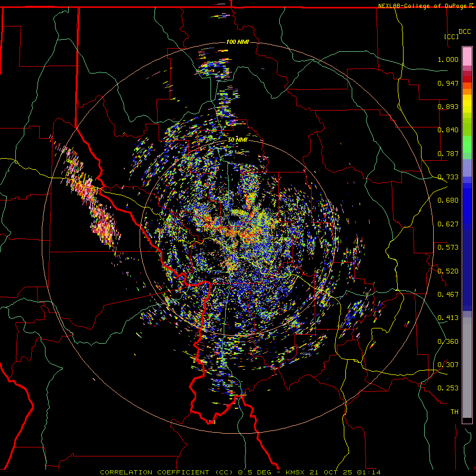Click the KMSX radar site identifier
The image size is (476, 476).
point(296,472)
